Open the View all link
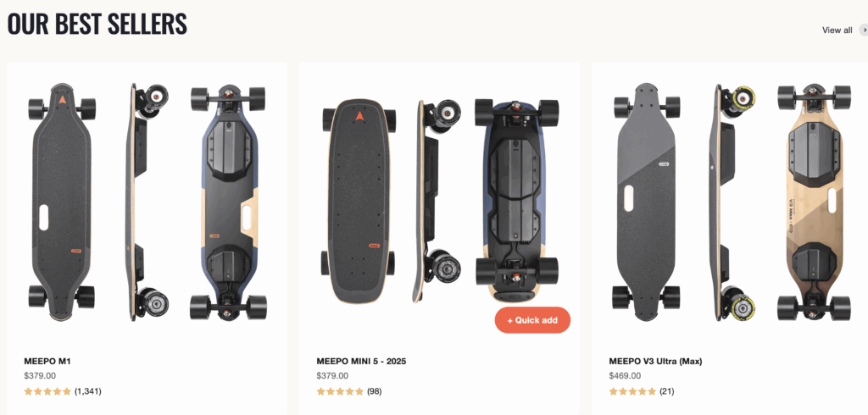This screenshot has height=415, width=868. [x=837, y=30]
